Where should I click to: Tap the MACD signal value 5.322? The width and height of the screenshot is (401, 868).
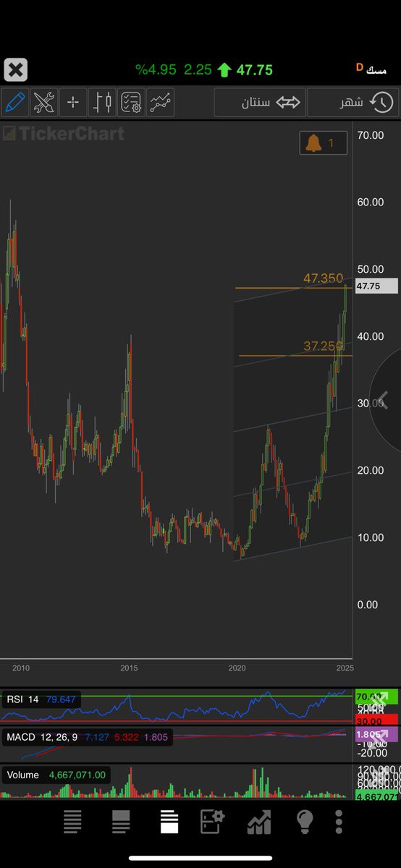click(x=125, y=737)
